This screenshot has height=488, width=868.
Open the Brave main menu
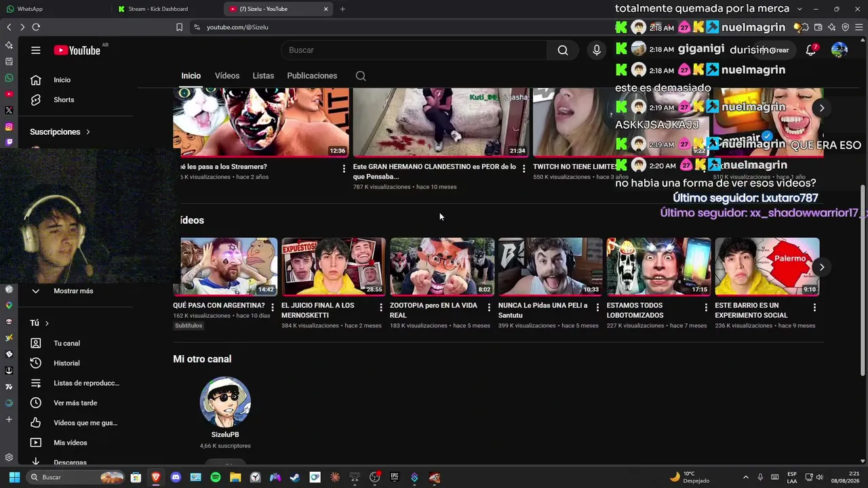click(x=858, y=27)
